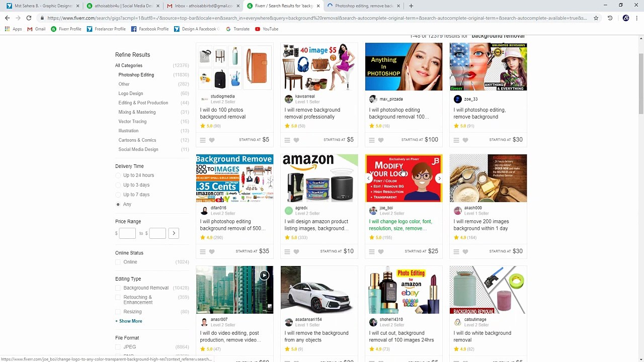The width and height of the screenshot is (644, 362).
Task: Click the joe_boi seller avatar
Action: pos(373,211)
